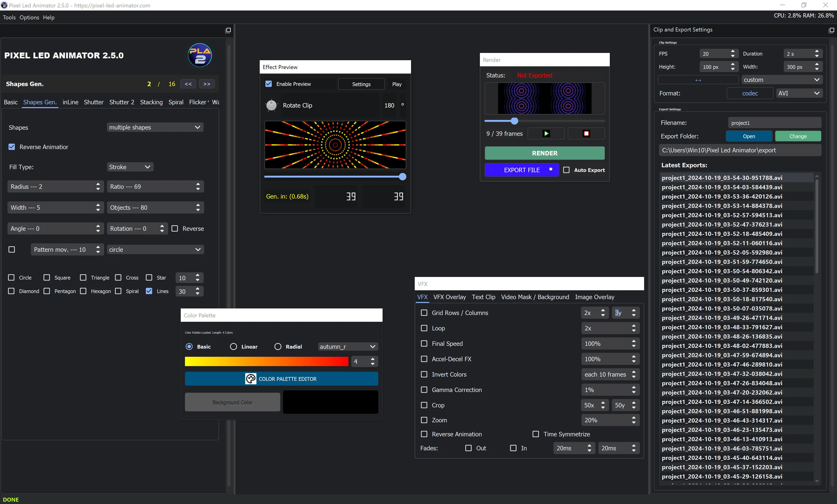Viewport: 837px width, 504px height.
Task: Go to previous effect with << button
Action: [188, 84]
